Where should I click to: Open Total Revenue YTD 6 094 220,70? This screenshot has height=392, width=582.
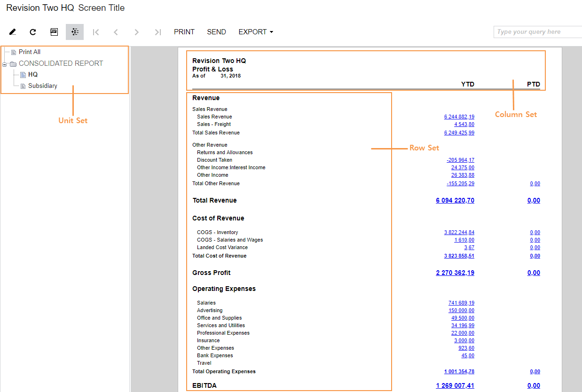click(x=455, y=200)
